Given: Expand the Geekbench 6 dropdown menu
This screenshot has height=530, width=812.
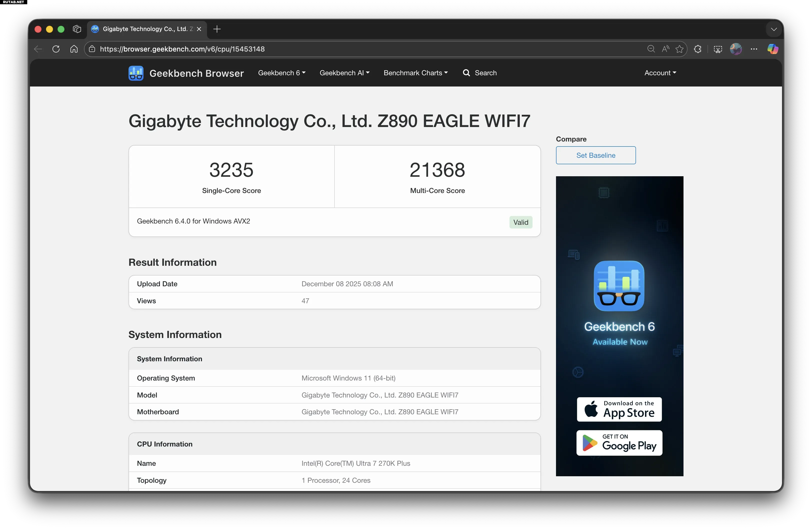Looking at the screenshot, I should pyautogui.click(x=281, y=73).
